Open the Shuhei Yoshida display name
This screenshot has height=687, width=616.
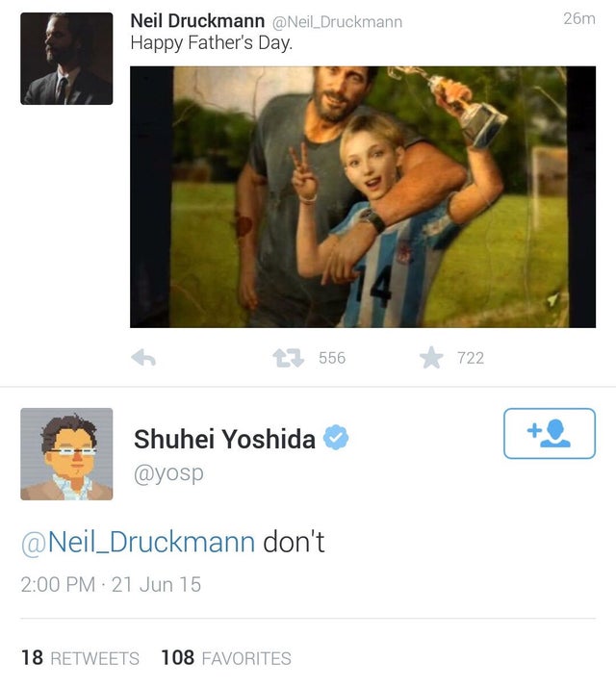point(224,439)
